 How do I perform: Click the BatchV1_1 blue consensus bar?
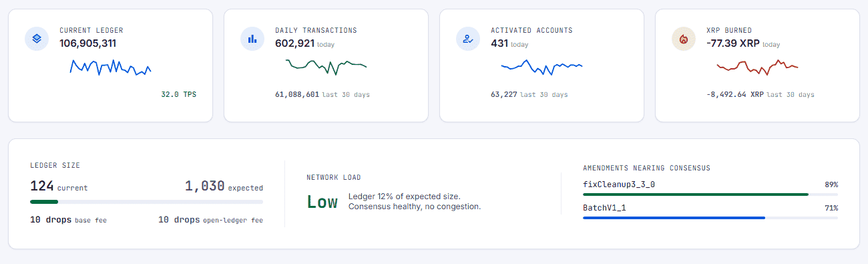tap(674, 218)
